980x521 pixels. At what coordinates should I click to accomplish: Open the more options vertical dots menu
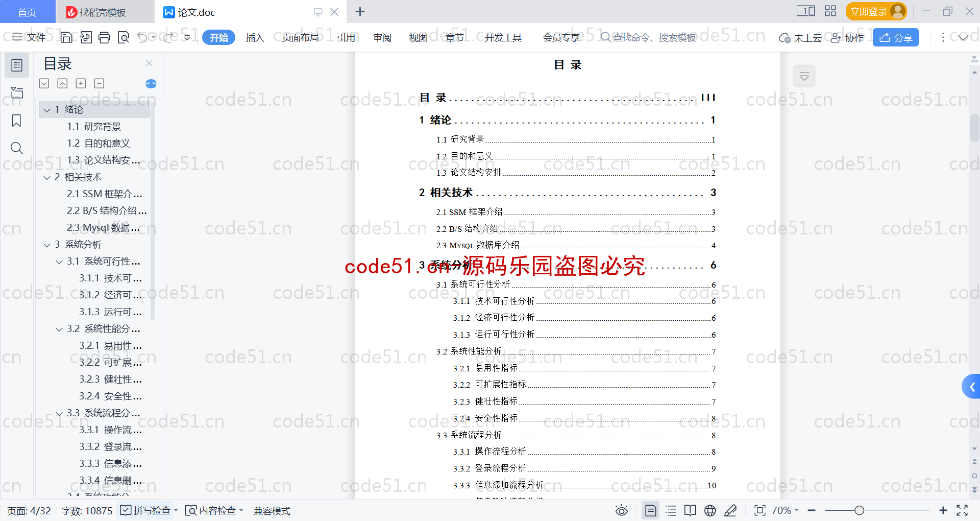[943, 37]
